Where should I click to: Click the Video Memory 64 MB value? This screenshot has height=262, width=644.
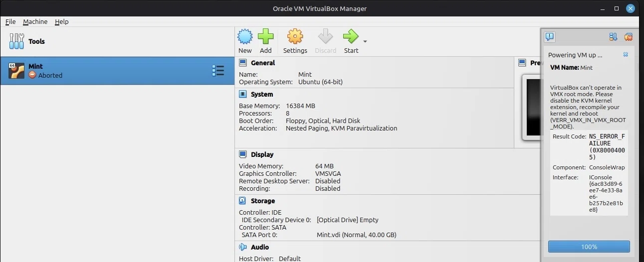tap(324, 166)
